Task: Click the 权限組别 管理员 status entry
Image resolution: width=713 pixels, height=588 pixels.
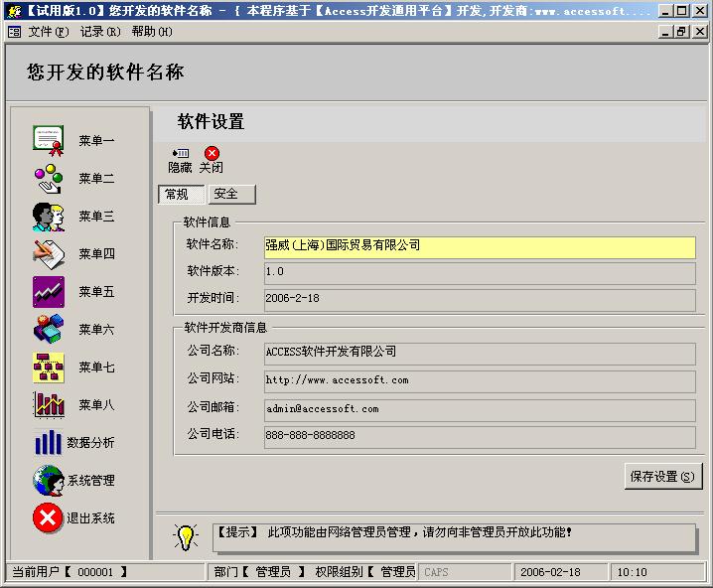Action: pyautogui.click(x=365, y=572)
